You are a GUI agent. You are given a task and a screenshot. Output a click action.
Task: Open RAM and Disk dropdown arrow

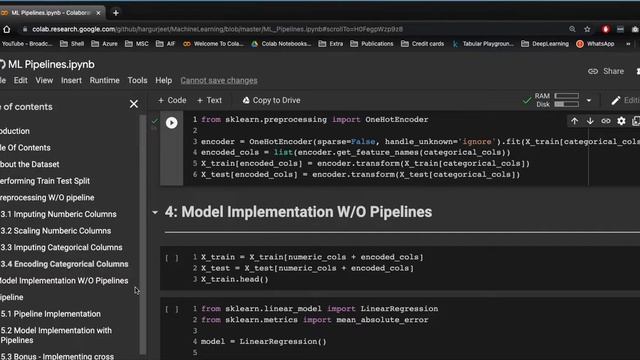point(589,100)
